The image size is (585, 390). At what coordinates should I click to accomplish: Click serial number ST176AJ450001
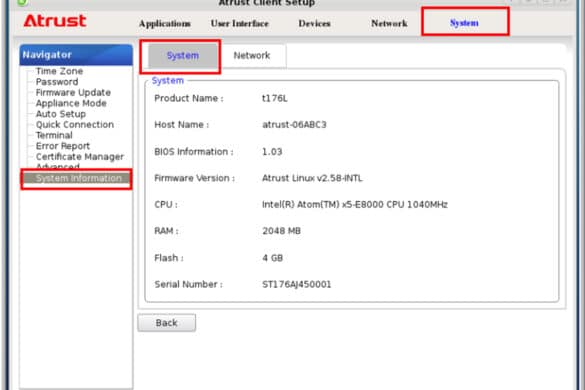(296, 284)
